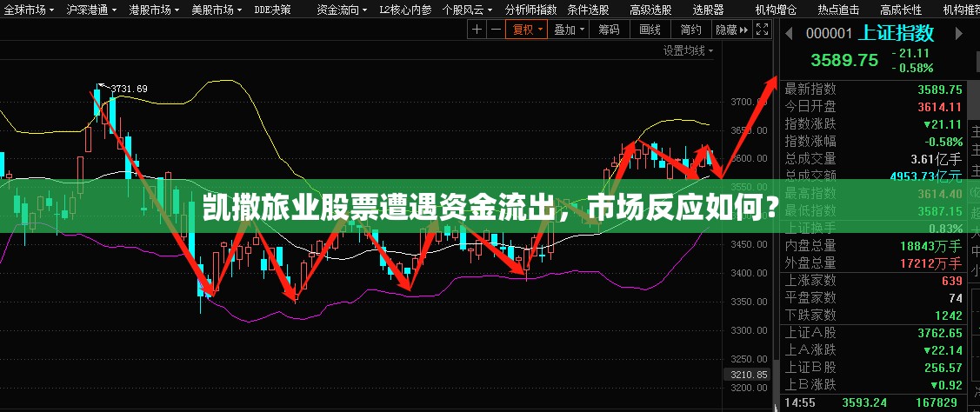The image size is (980, 412).
Task: Click the 上A涨跌 row
Action: coord(873,350)
